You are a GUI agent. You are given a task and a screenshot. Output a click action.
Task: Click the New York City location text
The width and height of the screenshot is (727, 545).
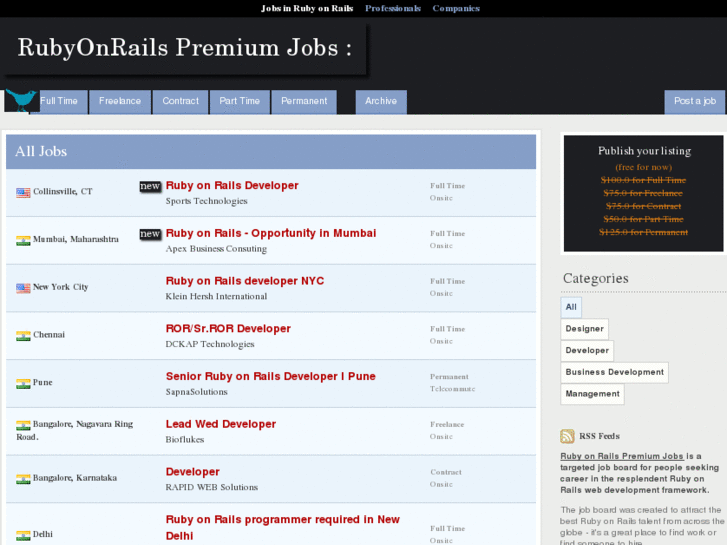[60, 287]
